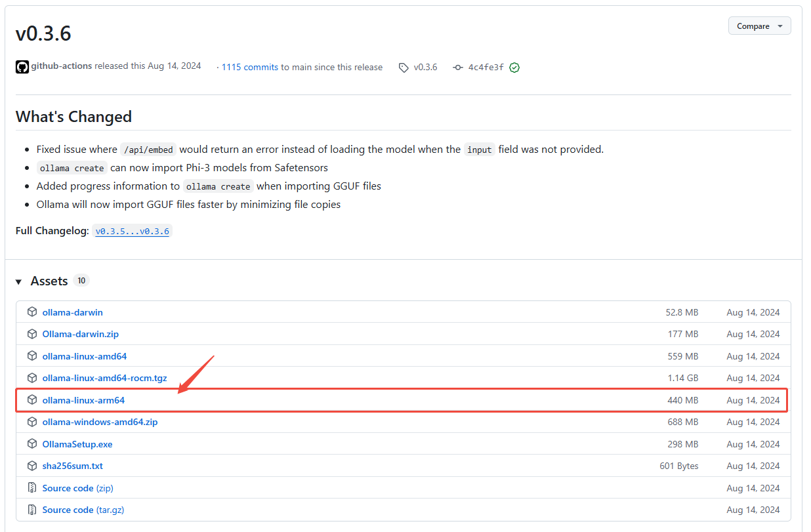Click package icon beside ollama-linux-amd64
Screen dimensions: 811x532
[32, 356]
